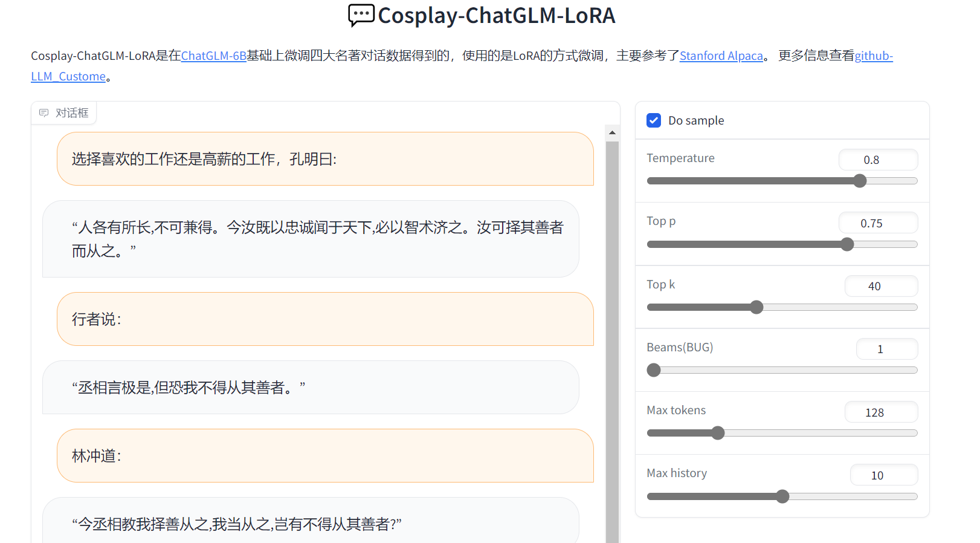Click the 行者说 user message

click(325, 319)
